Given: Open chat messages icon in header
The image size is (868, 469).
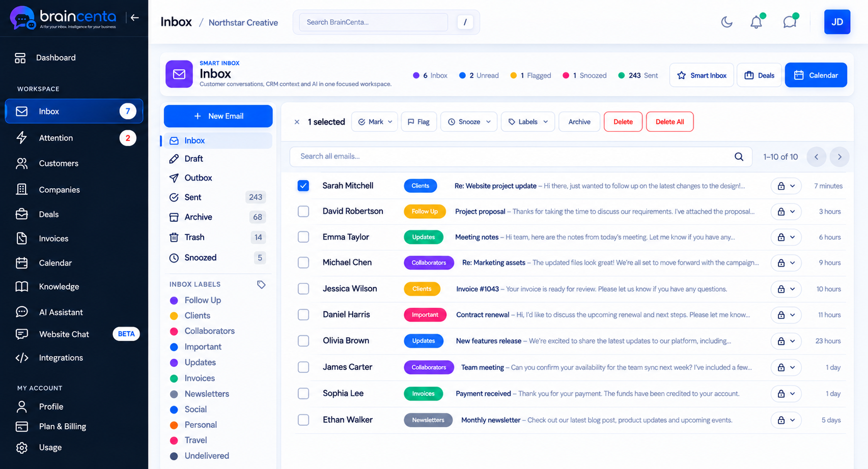Looking at the screenshot, I should tap(790, 22).
